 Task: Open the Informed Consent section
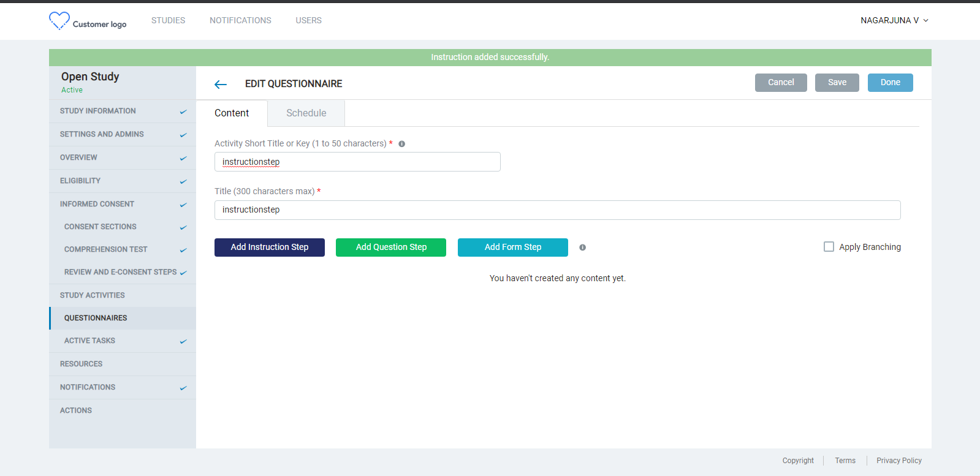coord(123,205)
